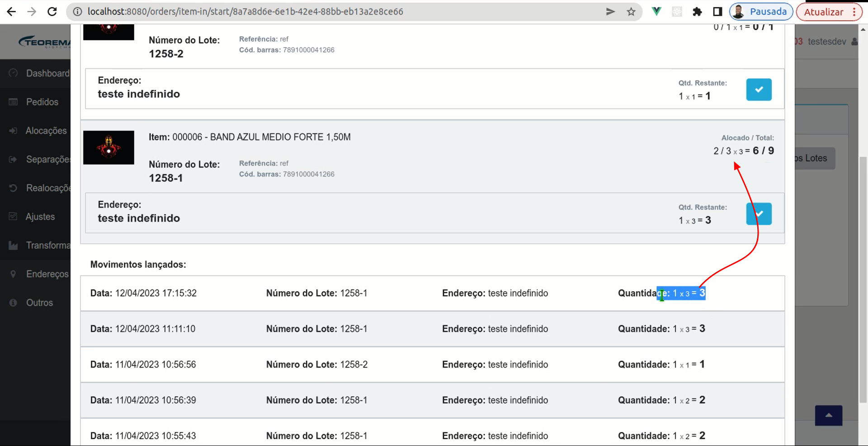Click the Lotes button behind the modal
Image resolution: width=868 pixels, height=446 pixels.
[815, 158]
